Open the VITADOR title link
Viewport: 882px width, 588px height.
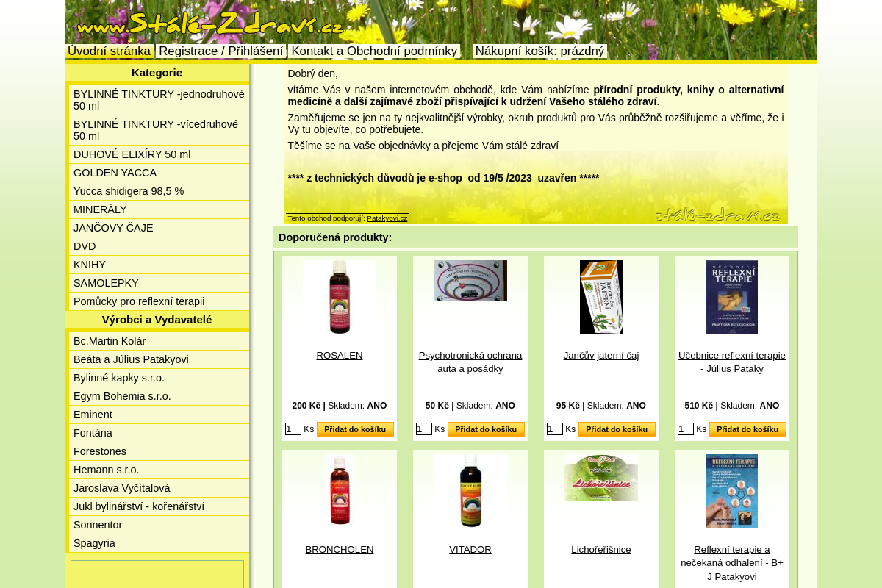(470, 550)
